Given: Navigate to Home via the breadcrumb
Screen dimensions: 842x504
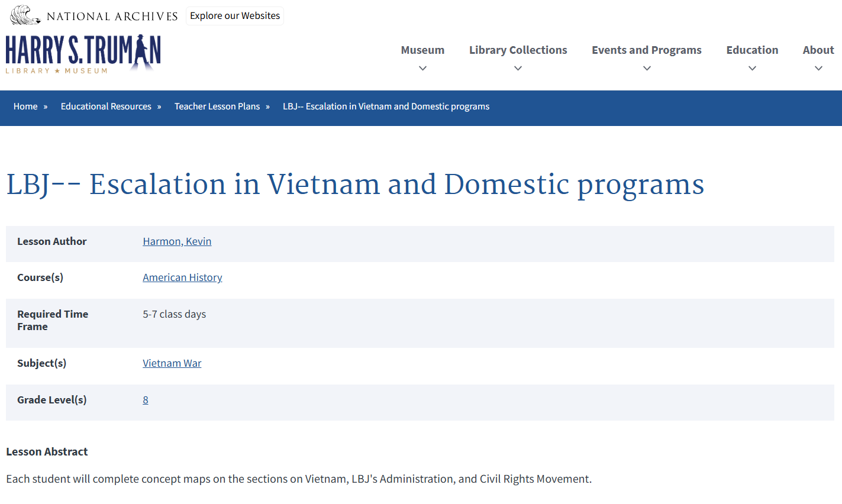Looking at the screenshot, I should [25, 106].
